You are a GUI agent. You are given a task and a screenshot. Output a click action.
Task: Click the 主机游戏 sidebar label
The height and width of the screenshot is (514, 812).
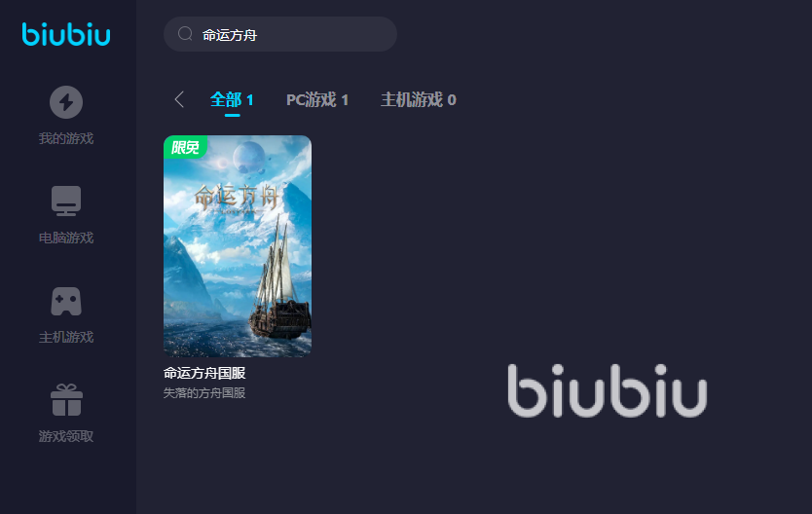click(x=66, y=338)
